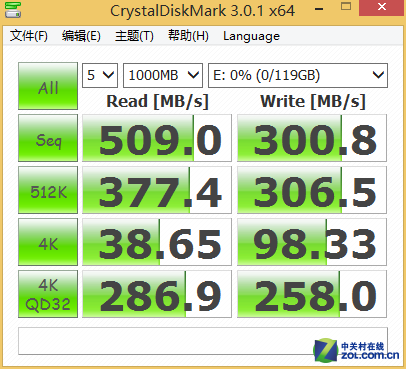Run all benchmarks with All button
The width and height of the screenshot is (406, 369).
coord(48,86)
